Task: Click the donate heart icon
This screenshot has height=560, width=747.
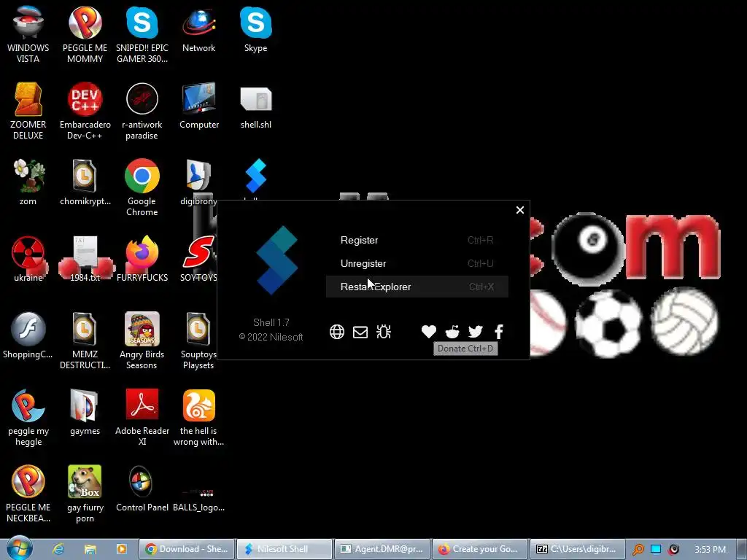Action: pos(429,332)
